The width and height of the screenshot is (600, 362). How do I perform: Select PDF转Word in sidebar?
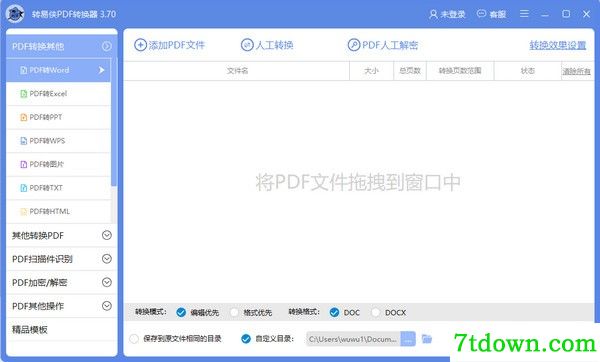[58, 70]
